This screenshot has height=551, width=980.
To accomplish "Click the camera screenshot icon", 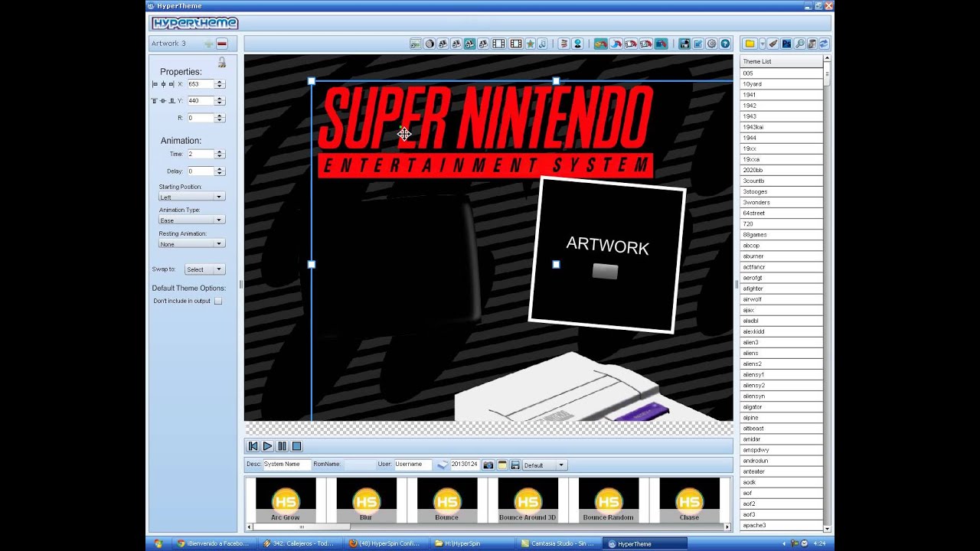I will tap(488, 465).
